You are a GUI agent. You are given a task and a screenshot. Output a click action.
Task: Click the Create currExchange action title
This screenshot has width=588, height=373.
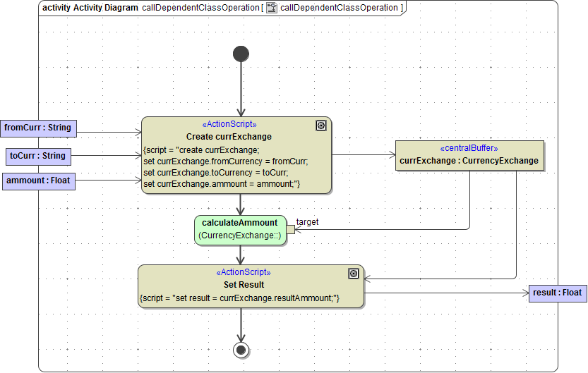[x=229, y=136]
